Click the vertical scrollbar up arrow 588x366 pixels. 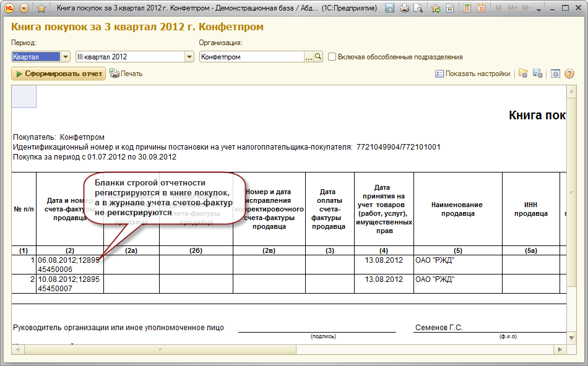[571, 91]
